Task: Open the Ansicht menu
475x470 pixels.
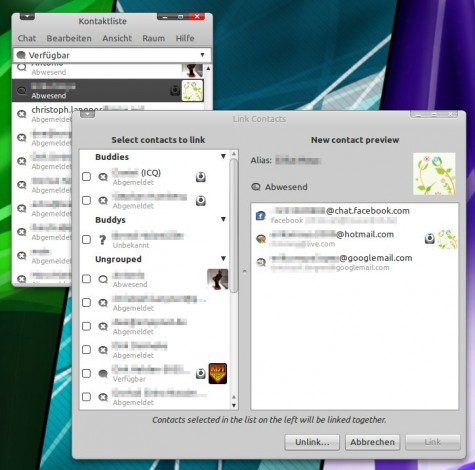Action: pyautogui.click(x=117, y=38)
